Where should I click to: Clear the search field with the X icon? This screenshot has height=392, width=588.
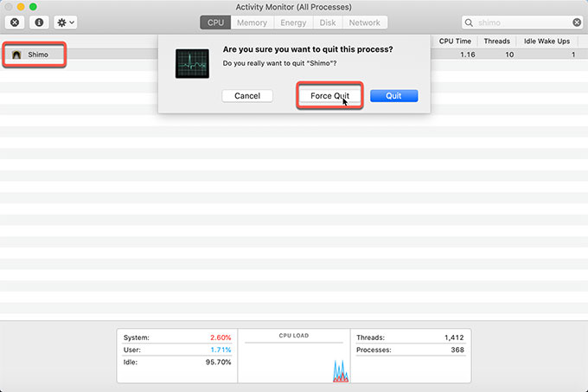tap(576, 23)
